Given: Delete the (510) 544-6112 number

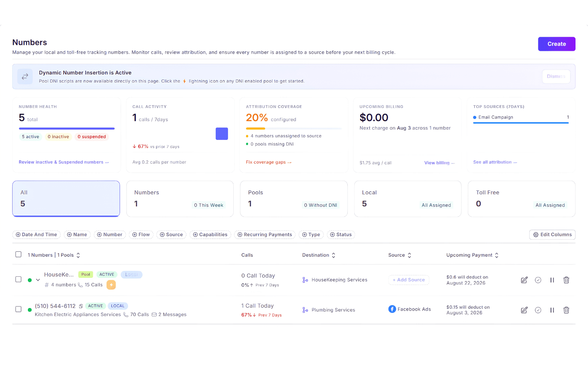Looking at the screenshot, I should tap(566, 310).
